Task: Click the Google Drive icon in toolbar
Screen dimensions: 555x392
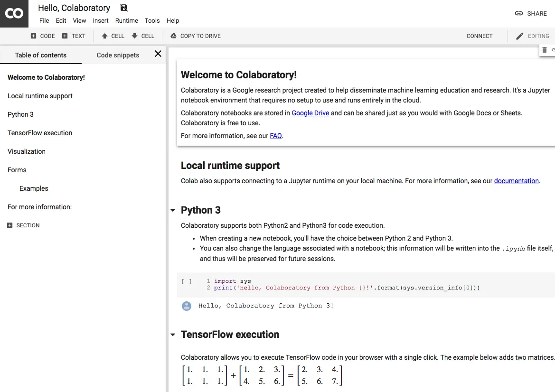Action: (173, 36)
